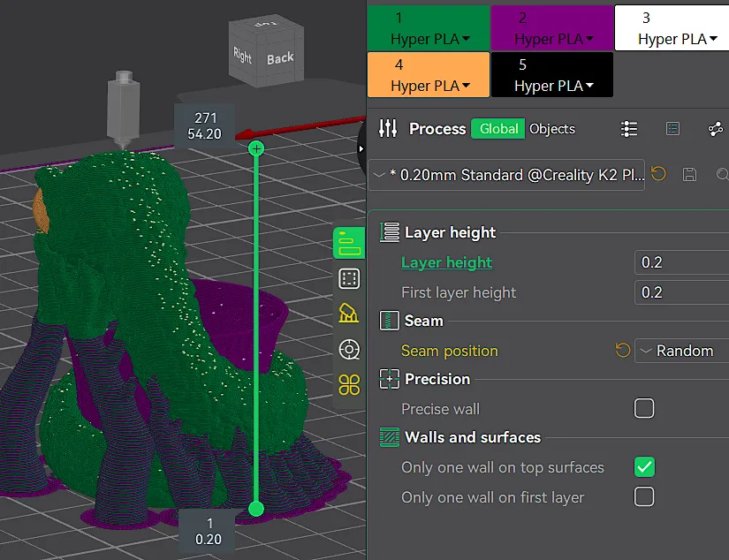Image resolution: width=729 pixels, height=560 pixels.
Task: Click the Precision section heading
Action: pos(437,379)
